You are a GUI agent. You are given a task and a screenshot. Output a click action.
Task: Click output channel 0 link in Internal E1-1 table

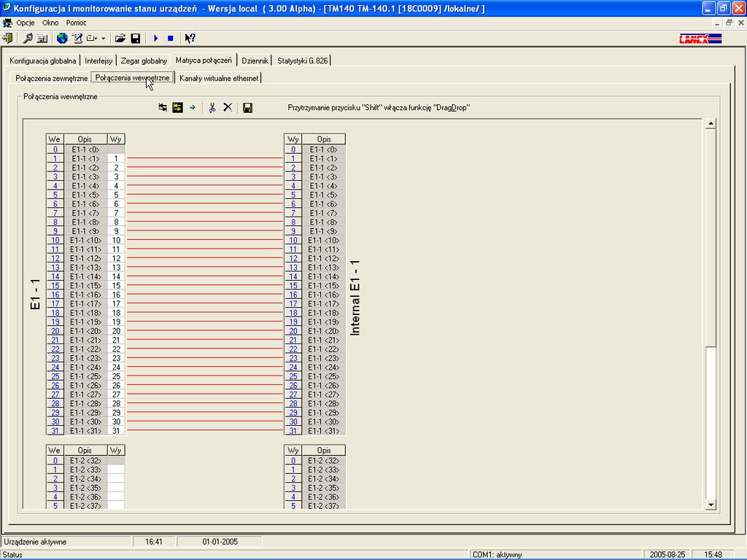pos(293,149)
